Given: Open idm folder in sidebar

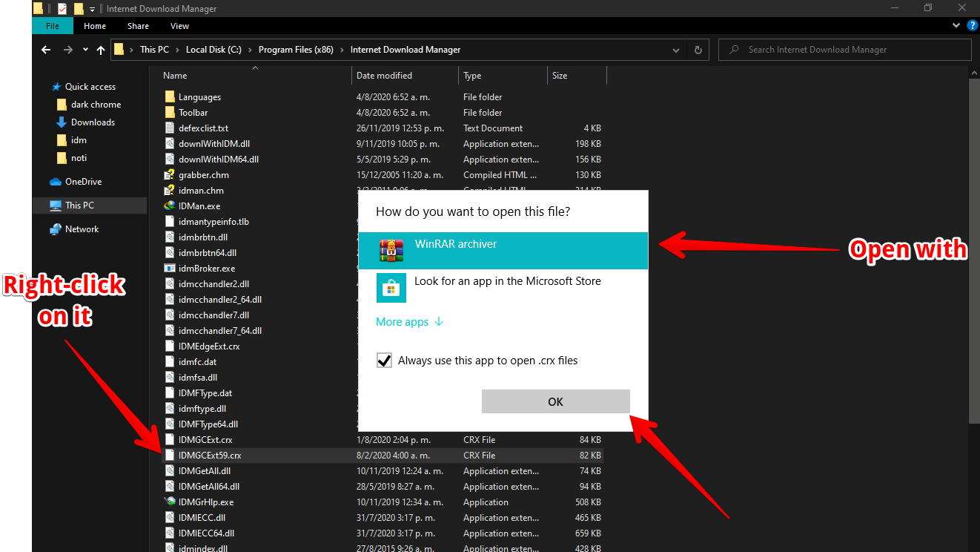Looking at the screenshot, I should click(79, 140).
